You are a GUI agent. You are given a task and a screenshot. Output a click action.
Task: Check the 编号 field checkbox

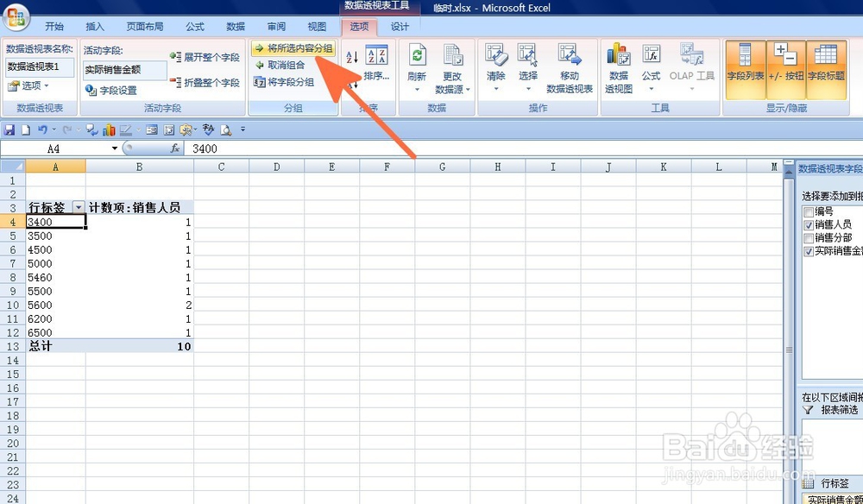(808, 211)
